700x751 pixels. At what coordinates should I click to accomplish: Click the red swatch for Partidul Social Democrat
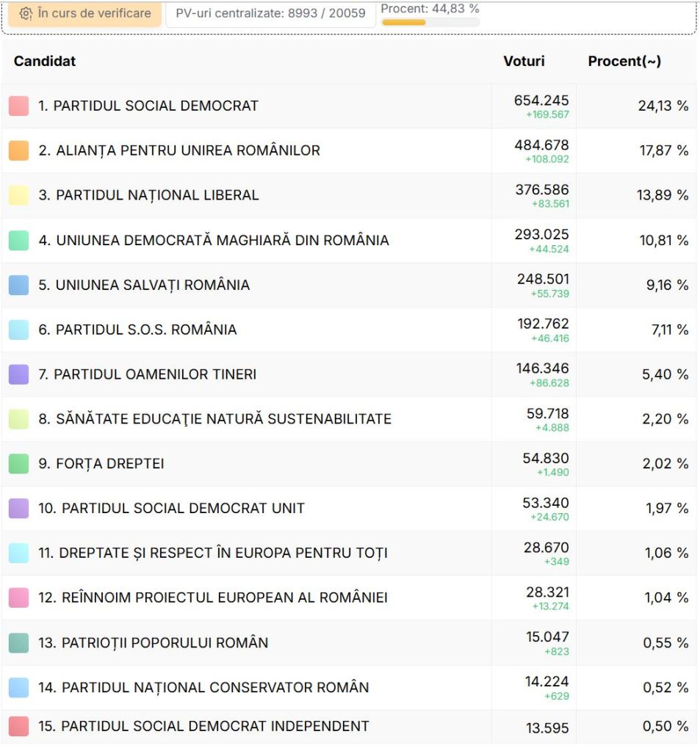pyautogui.click(x=19, y=106)
